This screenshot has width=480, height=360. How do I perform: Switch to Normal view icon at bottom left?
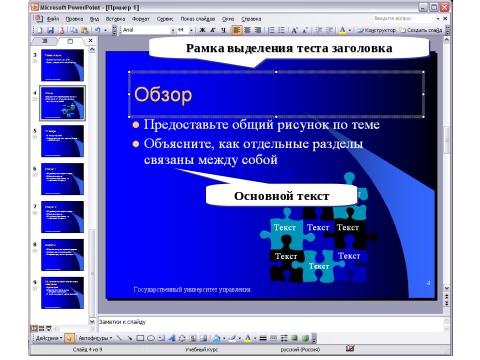[34, 328]
